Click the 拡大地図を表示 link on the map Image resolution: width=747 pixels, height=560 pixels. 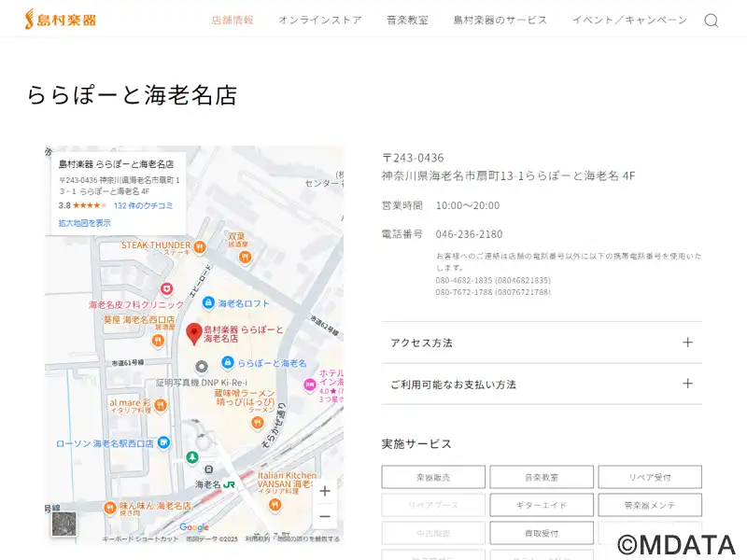click(84, 223)
